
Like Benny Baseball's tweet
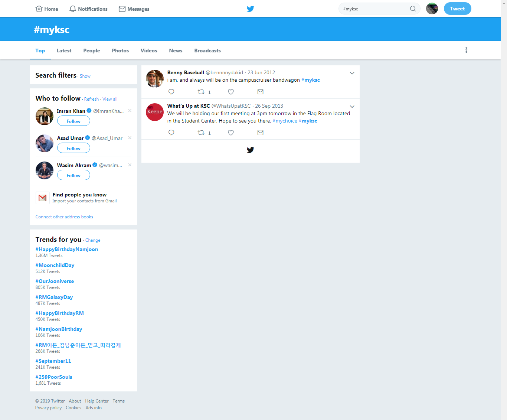[x=231, y=92]
